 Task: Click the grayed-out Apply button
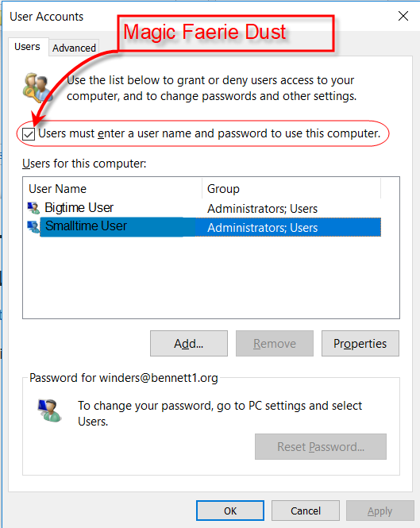point(380,511)
